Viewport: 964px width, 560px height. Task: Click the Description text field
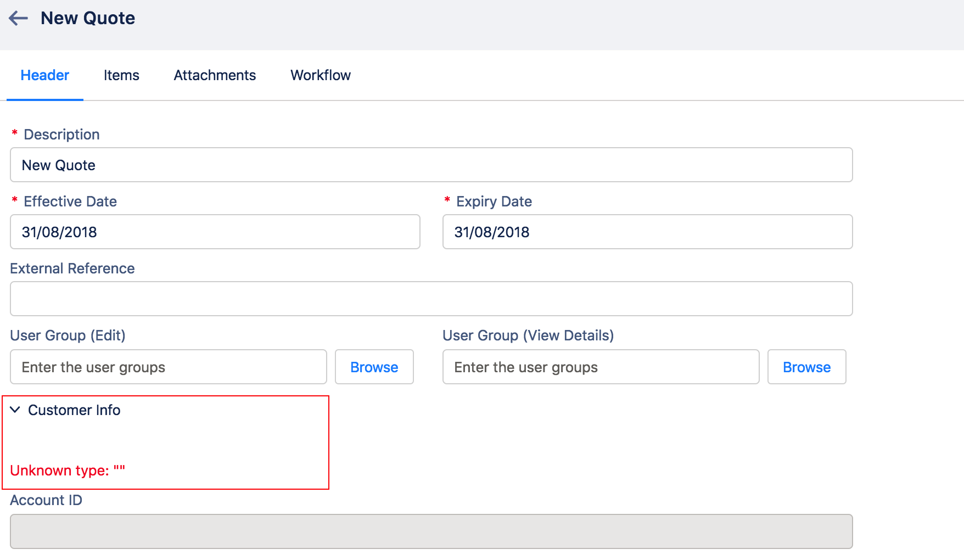tap(431, 165)
